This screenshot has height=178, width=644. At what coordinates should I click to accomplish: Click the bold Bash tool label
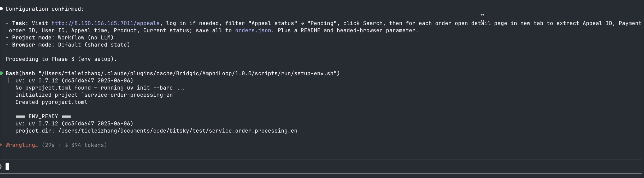tap(12, 74)
